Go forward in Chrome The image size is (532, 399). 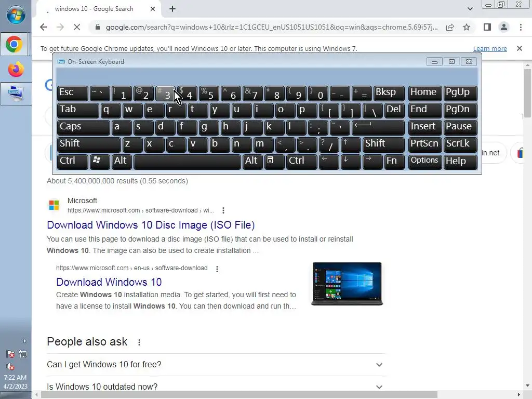[60, 27]
